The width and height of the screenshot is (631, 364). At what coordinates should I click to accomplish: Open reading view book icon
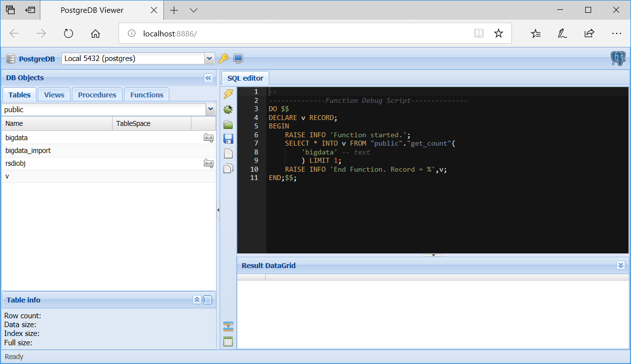pos(479,33)
